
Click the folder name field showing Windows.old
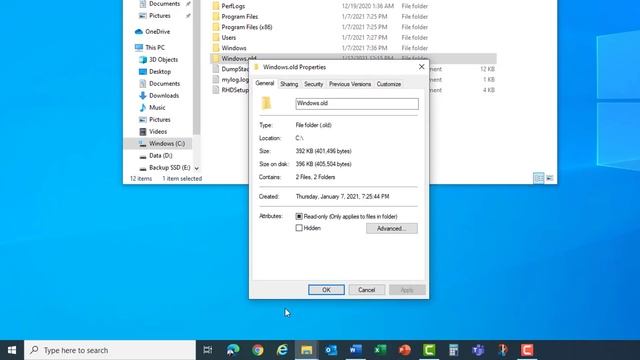click(x=357, y=104)
